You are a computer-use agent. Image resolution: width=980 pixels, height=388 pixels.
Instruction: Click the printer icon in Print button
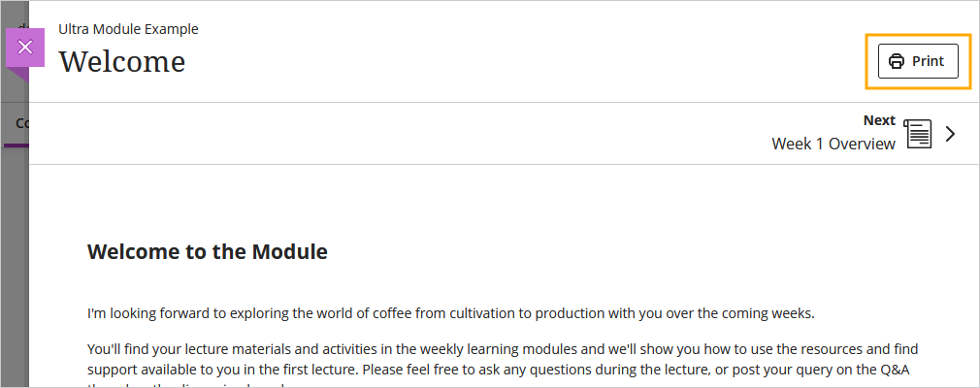pyautogui.click(x=897, y=61)
